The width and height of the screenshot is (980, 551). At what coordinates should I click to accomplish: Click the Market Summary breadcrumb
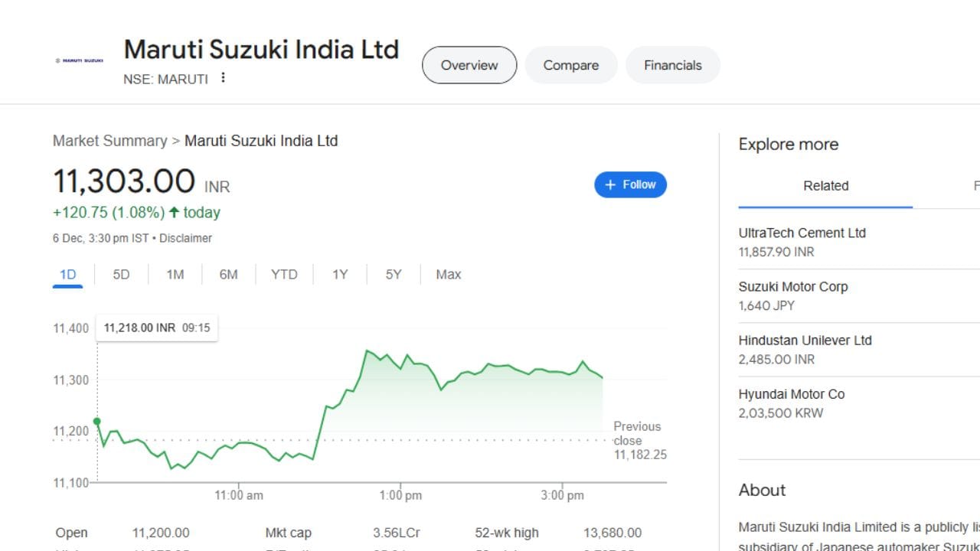click(x=109, y=141)
